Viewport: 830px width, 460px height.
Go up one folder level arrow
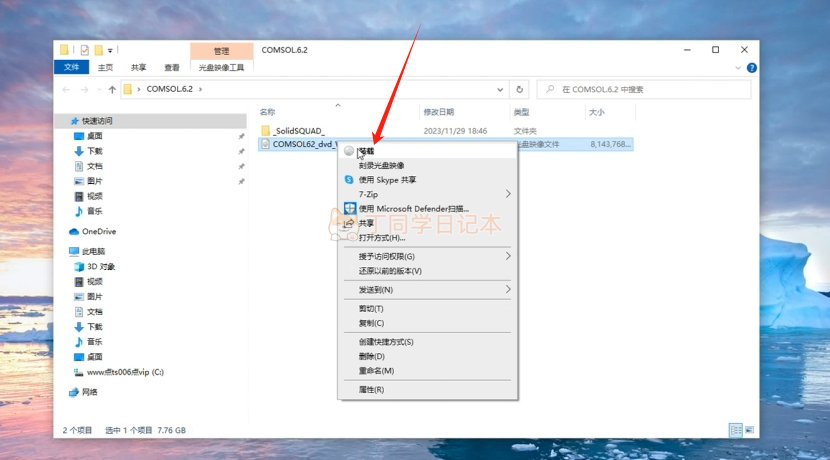tap(112, 89)
